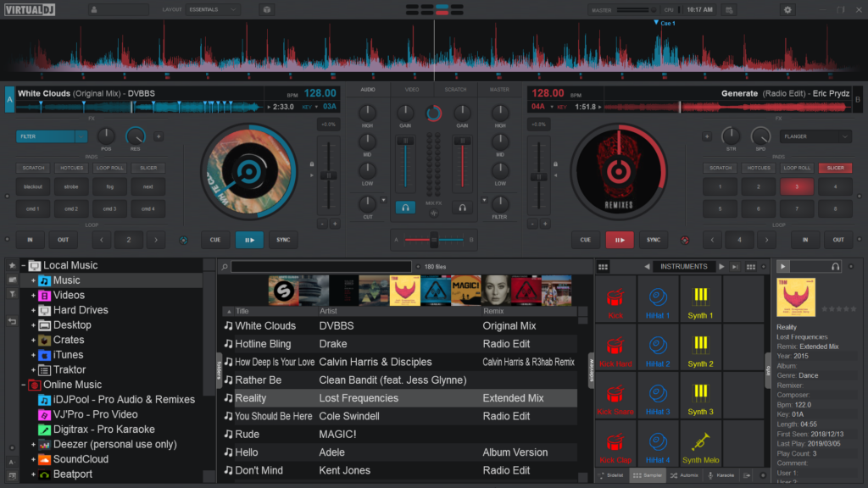
Task: Enable SYNC on the left deck
Action: [283, 240]
